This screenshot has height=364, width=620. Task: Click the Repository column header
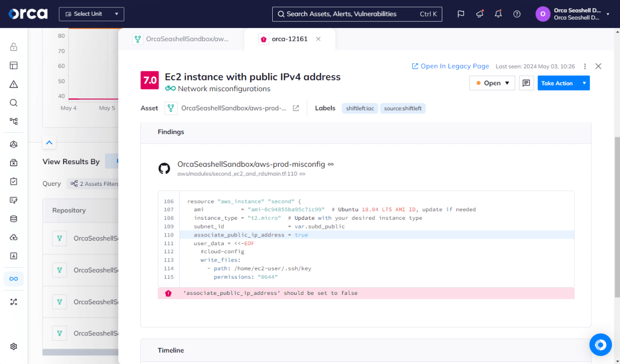(69, 210)
